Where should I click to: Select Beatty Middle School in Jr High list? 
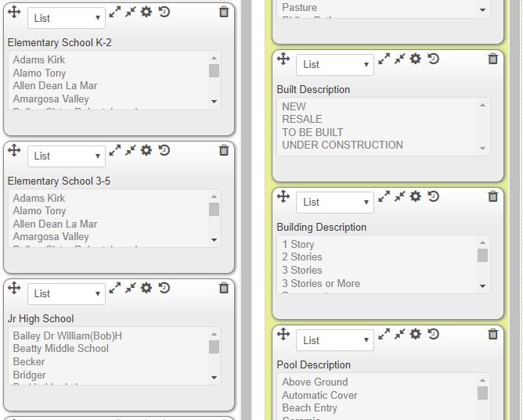pyautogui.click(x=61, y=348)
